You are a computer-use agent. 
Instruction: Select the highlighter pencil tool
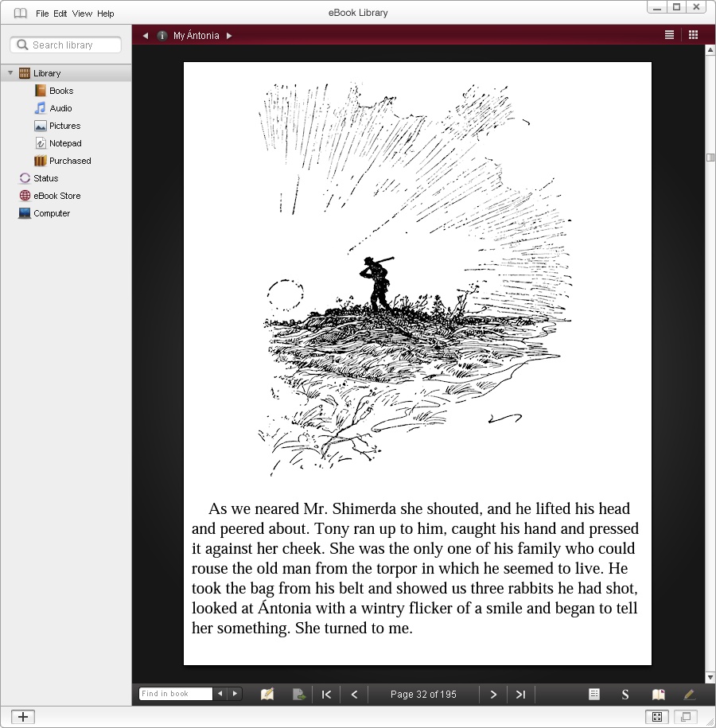[x=690, y=694]
